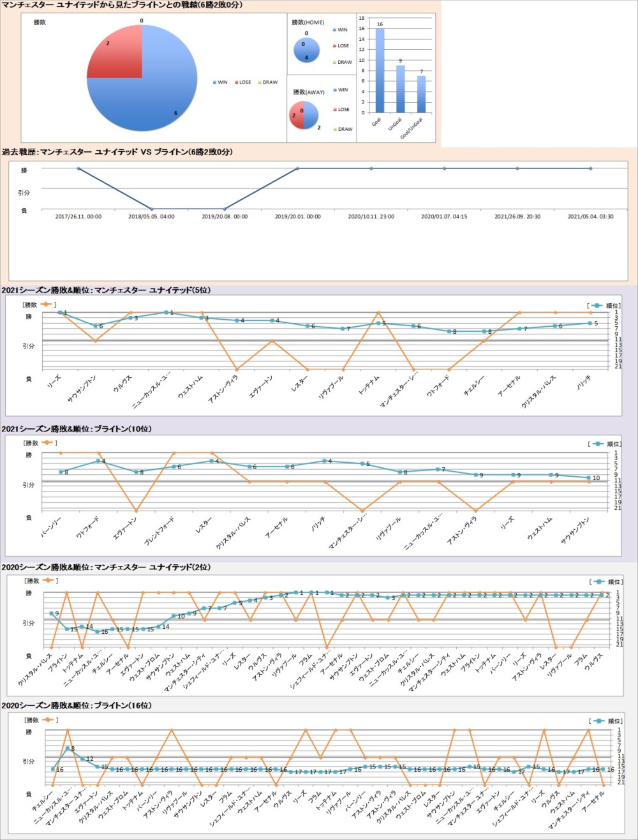Screen dimensions: 638x840
Task: Click the 勝敗(HOME) chart title
Action: (x=308, y=22)
